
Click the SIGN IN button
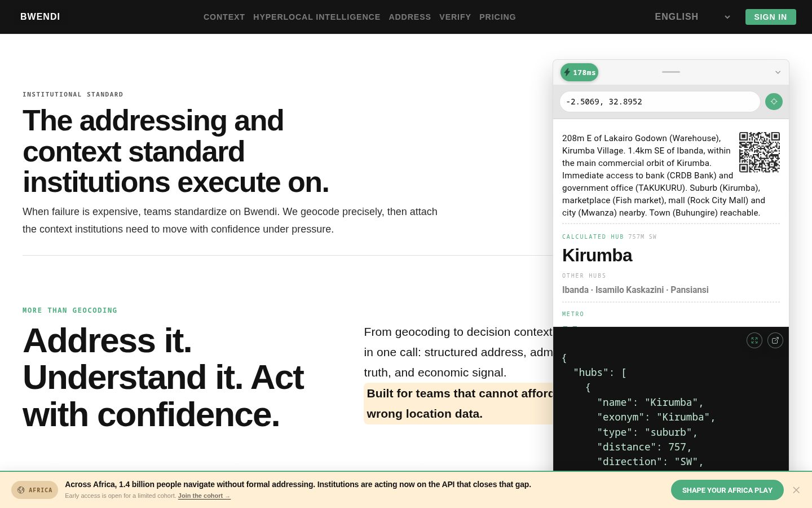770,17
